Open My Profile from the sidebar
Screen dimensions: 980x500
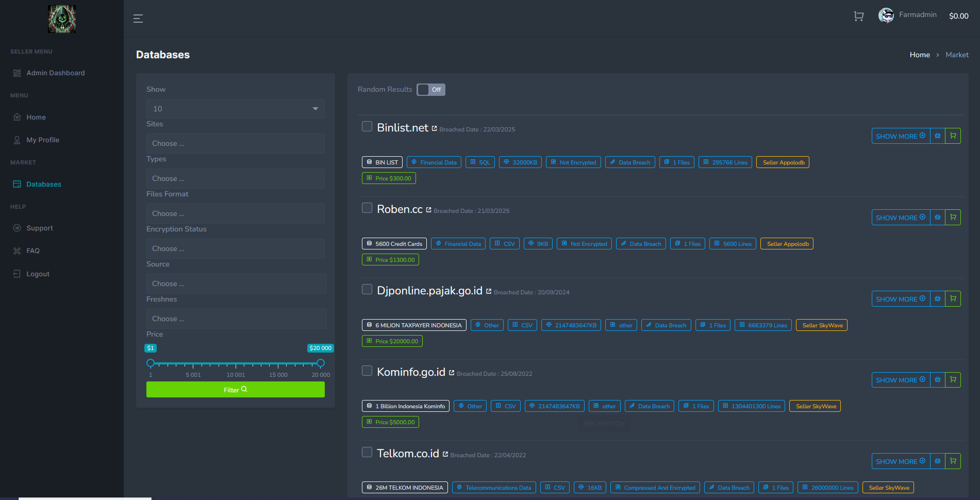point(43,140)
